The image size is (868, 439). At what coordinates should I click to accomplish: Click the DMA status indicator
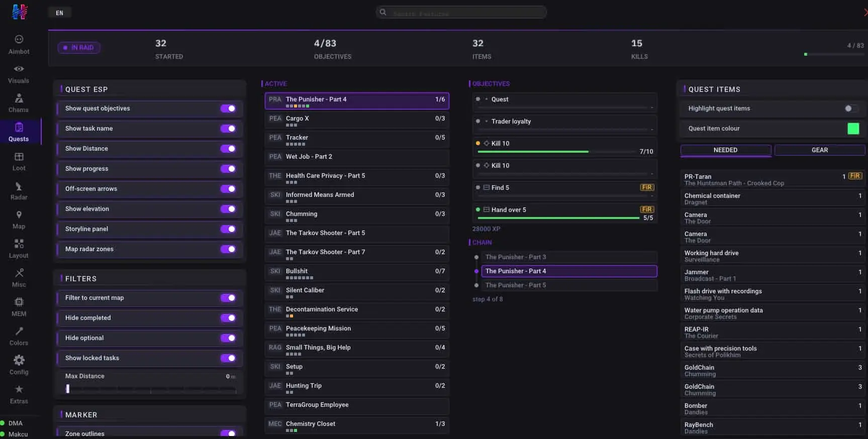(12, 423)
